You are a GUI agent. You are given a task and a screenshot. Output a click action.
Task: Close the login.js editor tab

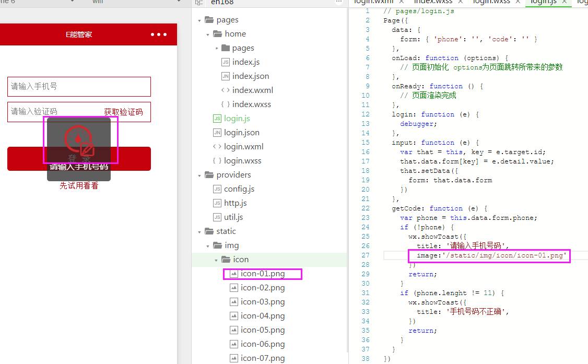tap(564, 2)
